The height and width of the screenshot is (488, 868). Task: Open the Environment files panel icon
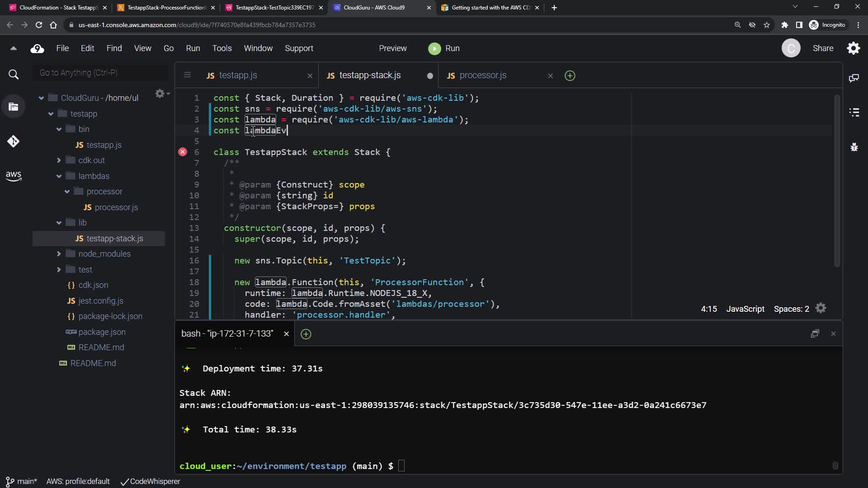(x=14, y=107)
